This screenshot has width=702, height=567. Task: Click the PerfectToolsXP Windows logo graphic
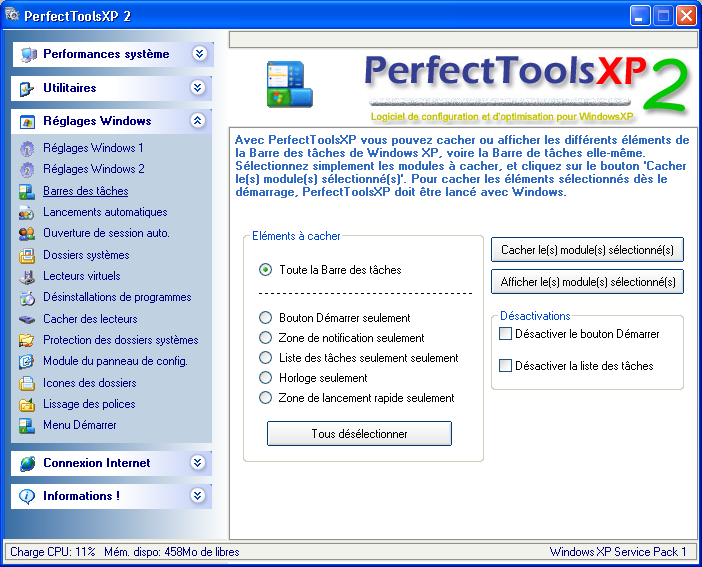289,84
